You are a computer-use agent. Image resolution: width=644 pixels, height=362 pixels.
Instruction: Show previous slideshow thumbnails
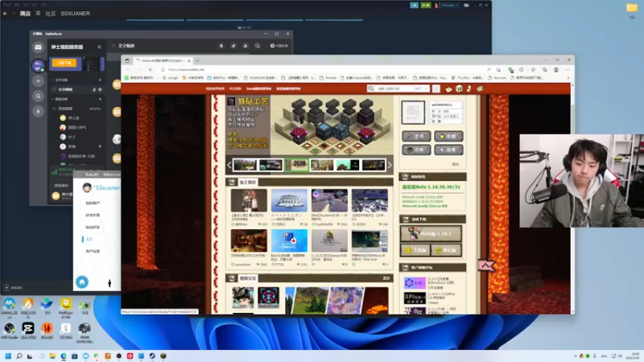[x=229, y=165]
